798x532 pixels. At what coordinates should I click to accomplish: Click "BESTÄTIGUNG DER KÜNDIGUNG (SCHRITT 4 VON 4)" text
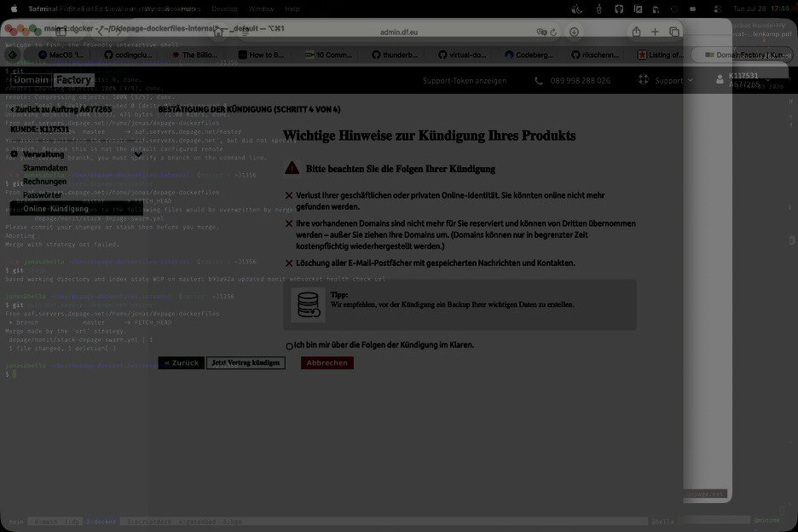click(x=249, y=109)
